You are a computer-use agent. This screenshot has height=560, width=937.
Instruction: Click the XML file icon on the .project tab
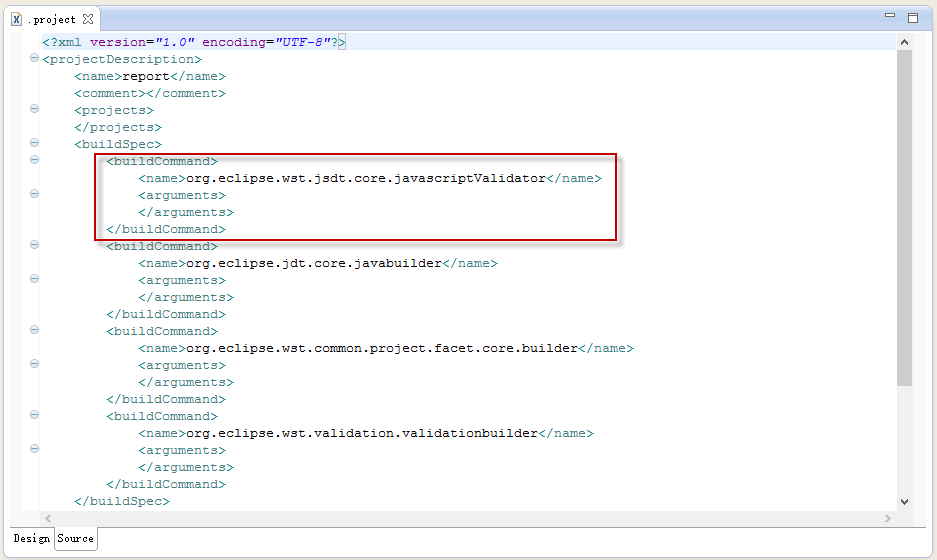(x=16, y=19)
